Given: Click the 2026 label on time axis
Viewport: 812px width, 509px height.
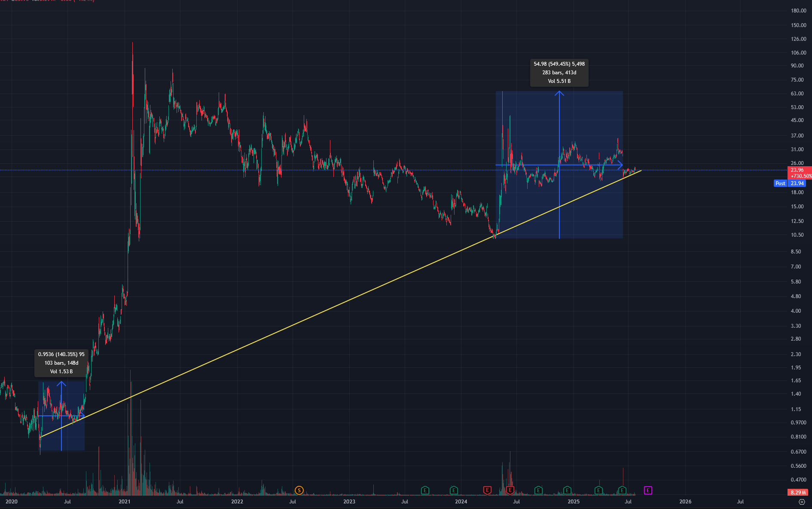Looking at the screenshot, I should coord(685,502).
